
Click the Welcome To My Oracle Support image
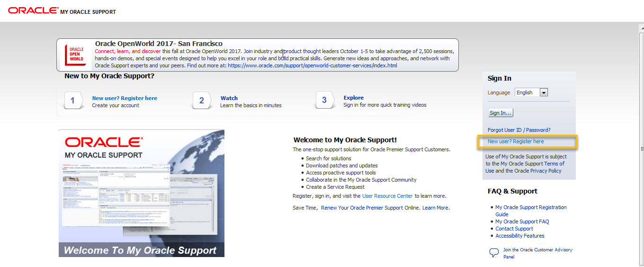tap(142, 193)
